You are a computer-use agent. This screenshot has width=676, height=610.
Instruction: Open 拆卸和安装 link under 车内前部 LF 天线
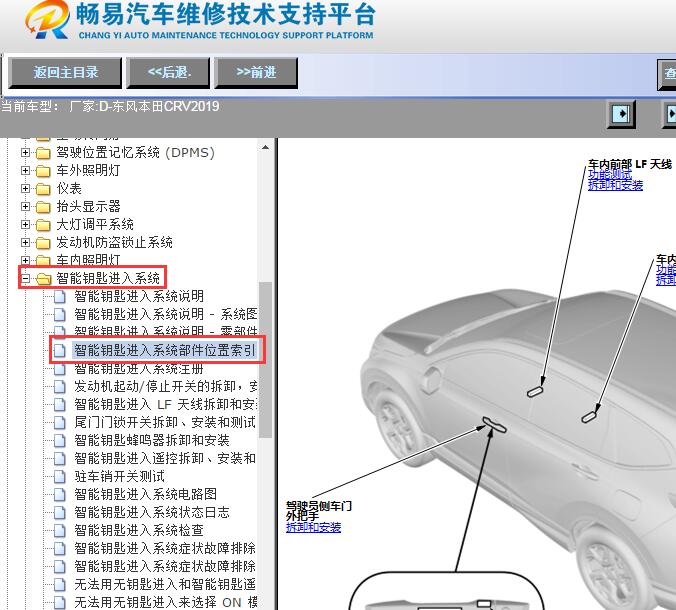[x=615, y=185]
